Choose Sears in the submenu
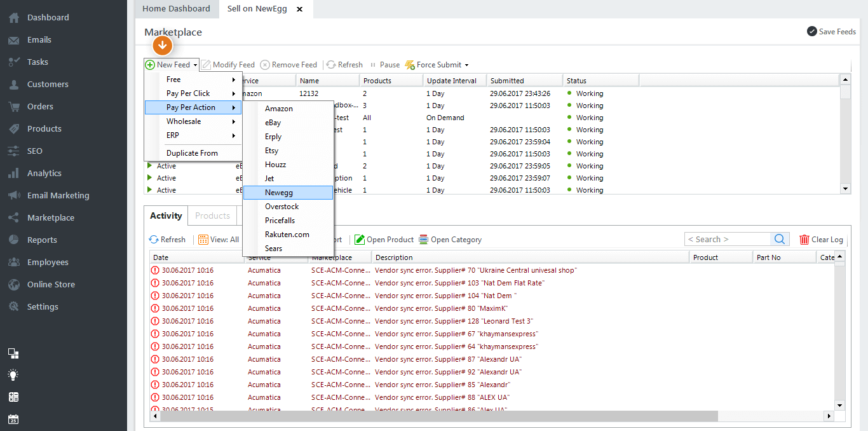This screenshot has width=868, height=431. tap(288, 249)
